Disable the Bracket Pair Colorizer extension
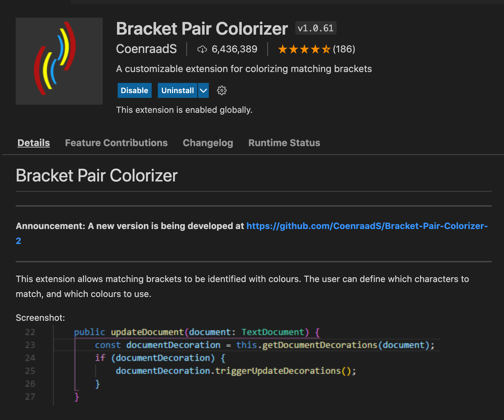The width and height of the screenshot is (504, 420). pos(135,90)
